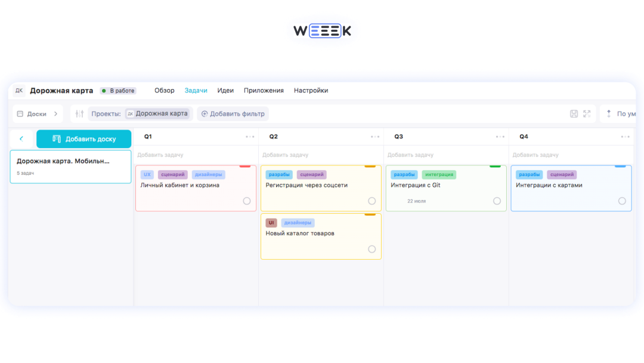The image size is (644, 363).
Task: Click 'Добавить задачу' field in Q4 column
Action: (535, 155)
